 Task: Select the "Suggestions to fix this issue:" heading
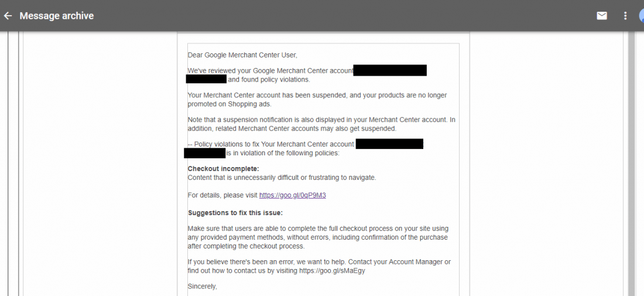[x=235, y=213]
